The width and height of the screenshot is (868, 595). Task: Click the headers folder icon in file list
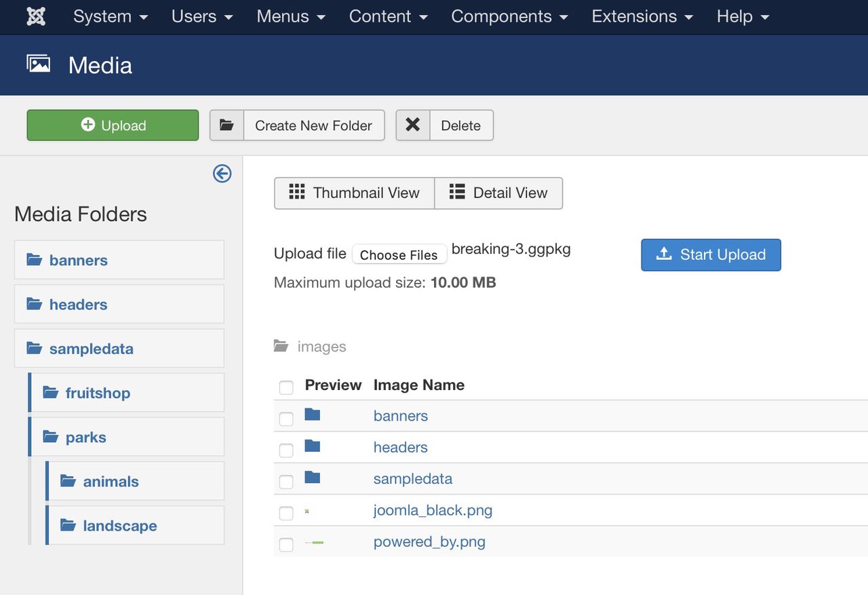pos(312,446)
